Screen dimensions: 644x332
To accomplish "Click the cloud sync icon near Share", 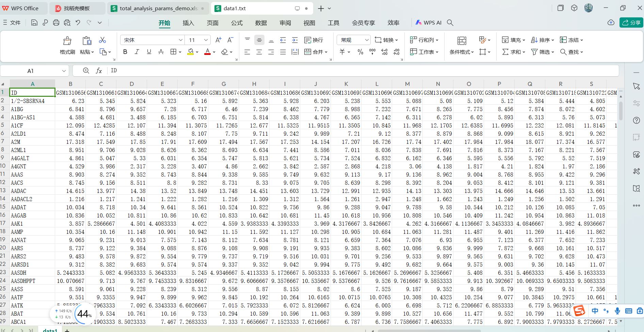I will [x=611, y=22].
